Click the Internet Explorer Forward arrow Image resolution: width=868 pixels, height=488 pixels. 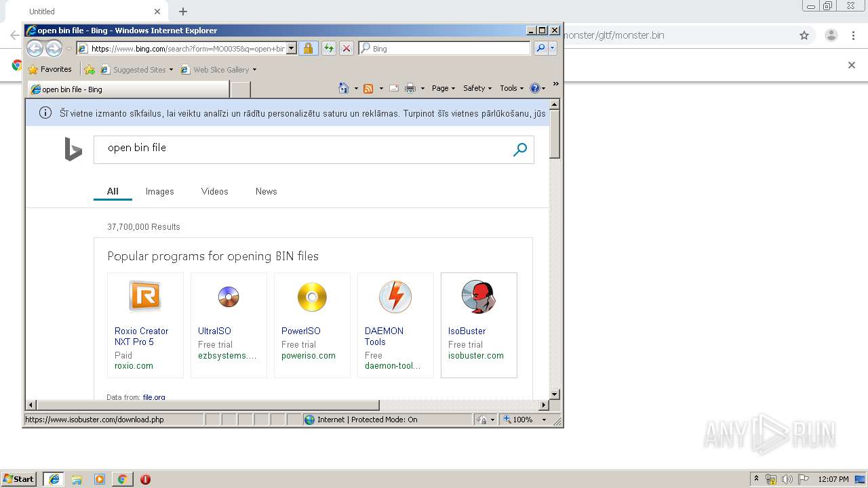click(x=54, y=48)
